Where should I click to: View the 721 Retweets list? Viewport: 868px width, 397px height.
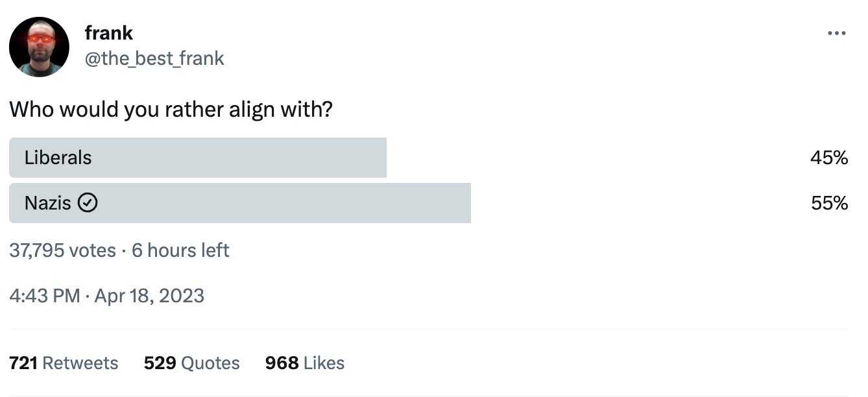[x=64, y=363]
